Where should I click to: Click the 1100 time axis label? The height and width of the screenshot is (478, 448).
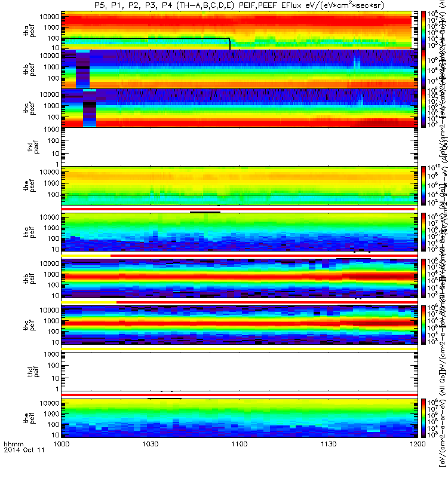click(x=240, y=444)
